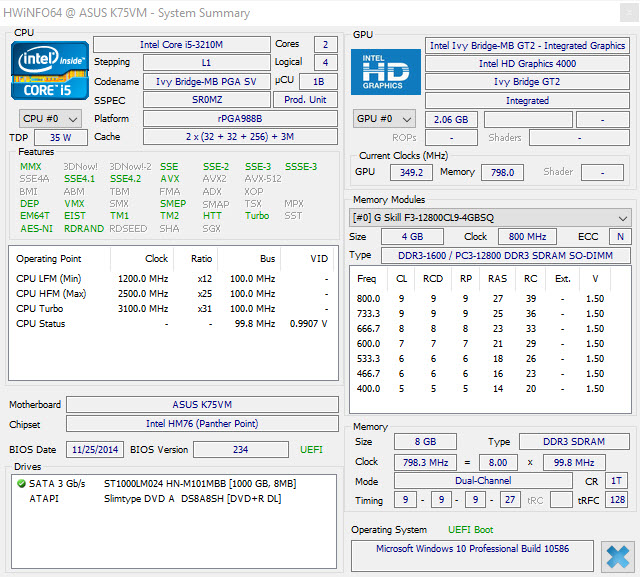The image size is (640, 577).
Task: Click the green UEFI Boot label
Action: tap(471, 530)
